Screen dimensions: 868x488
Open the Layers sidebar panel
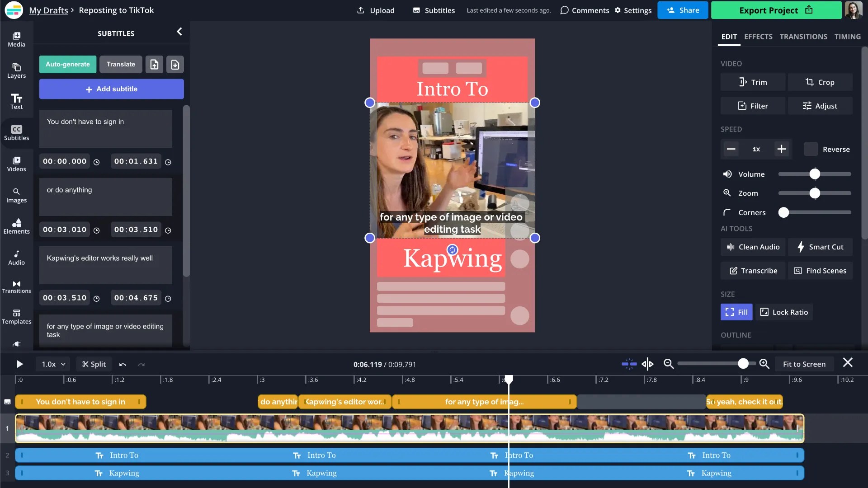pos(16,70)
